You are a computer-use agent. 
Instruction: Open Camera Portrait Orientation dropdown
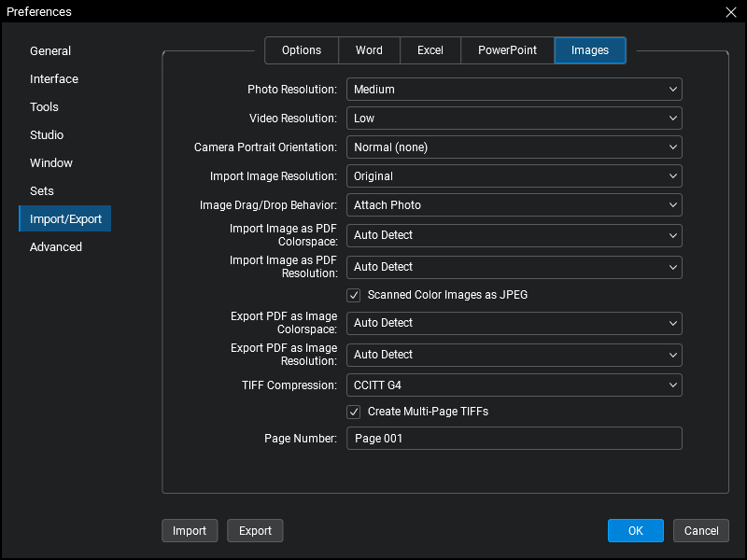pos(514,147)
